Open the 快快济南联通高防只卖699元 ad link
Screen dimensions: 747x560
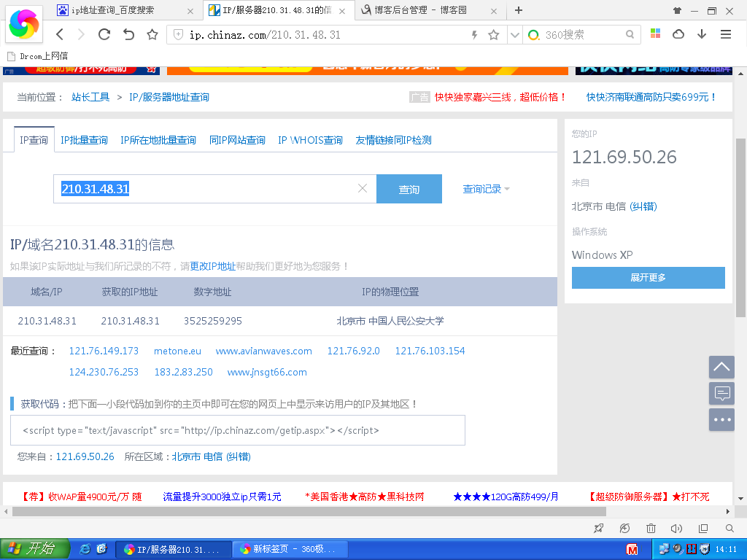click(651, 97)
